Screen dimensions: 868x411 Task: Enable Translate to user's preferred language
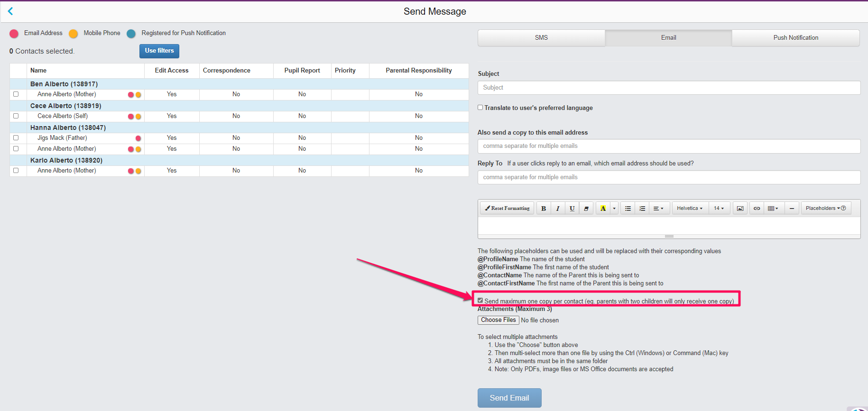[x=480, y=108]
